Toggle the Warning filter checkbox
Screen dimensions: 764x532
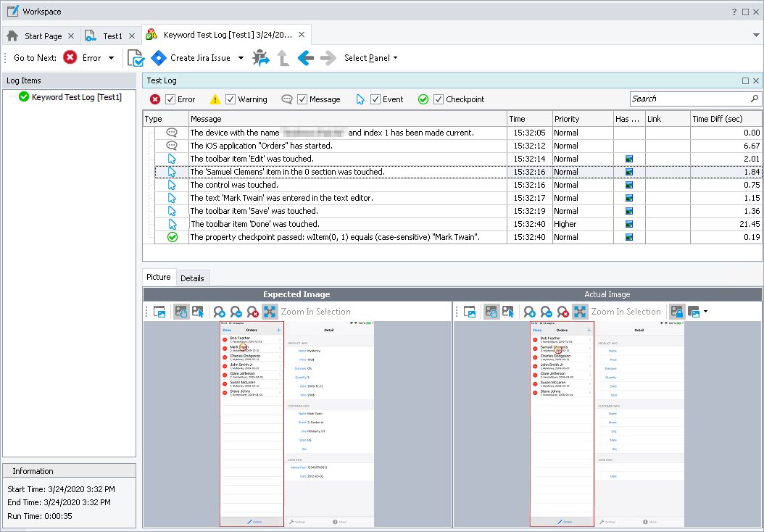[x=231, y=99]
